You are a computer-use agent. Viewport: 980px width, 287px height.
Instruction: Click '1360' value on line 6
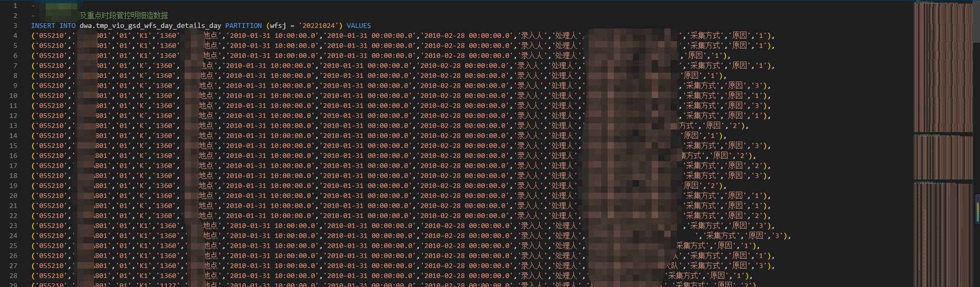[x=168, y=55]
